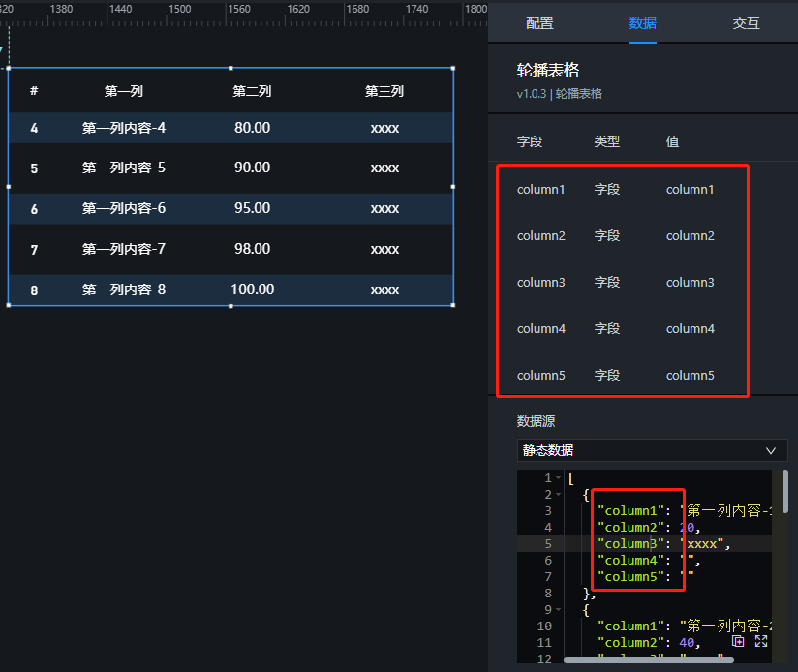This screenshot has width=798, height=672.
Task: Open the 数据 tab
Action: click(x=642, y=23)
